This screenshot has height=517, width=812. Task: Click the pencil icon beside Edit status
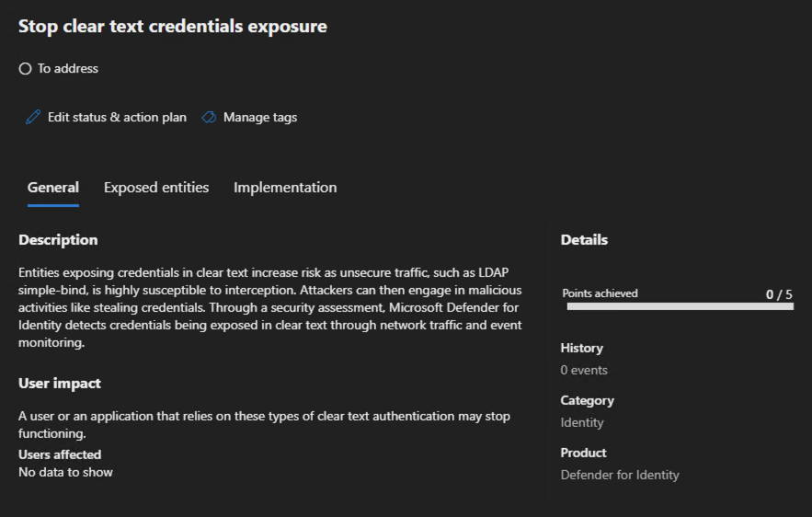pyautogui.click(x=33, y=118)
